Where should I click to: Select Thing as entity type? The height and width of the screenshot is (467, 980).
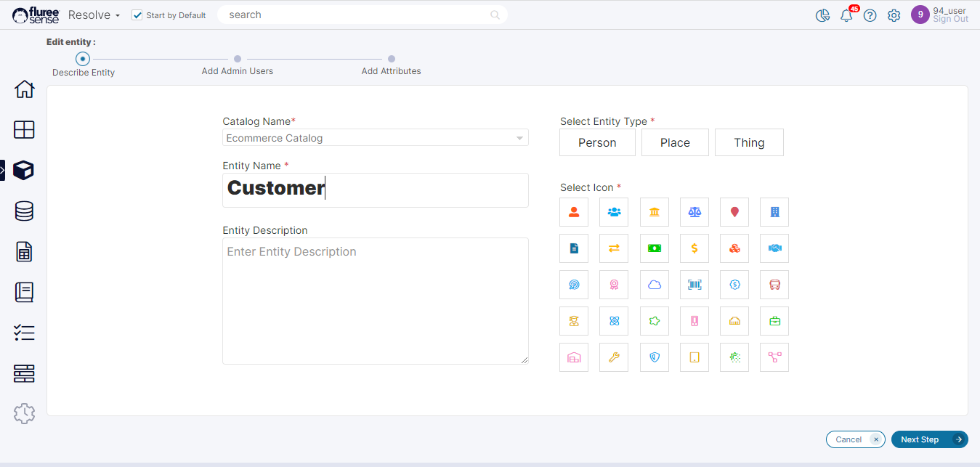[749, 143]
